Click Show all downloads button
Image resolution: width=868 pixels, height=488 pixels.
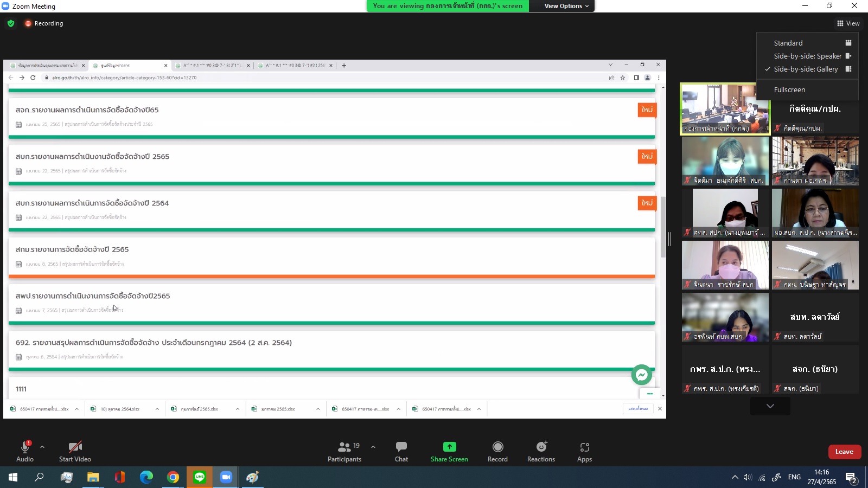pyautogui.click(x=638, y=409)
